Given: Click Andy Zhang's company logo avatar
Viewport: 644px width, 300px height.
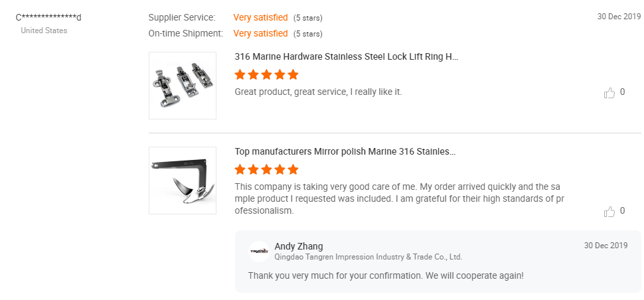Looking at the screenshot, I should [258, 252].
